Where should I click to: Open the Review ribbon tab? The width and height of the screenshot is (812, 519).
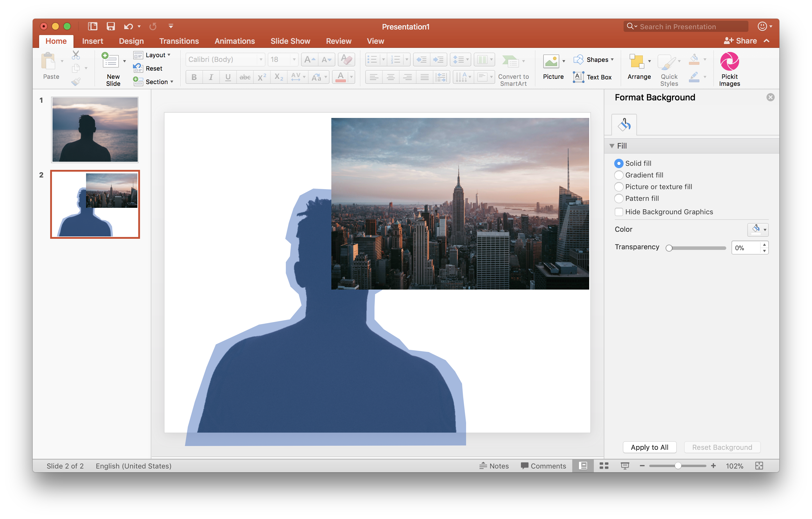(339, 41)
